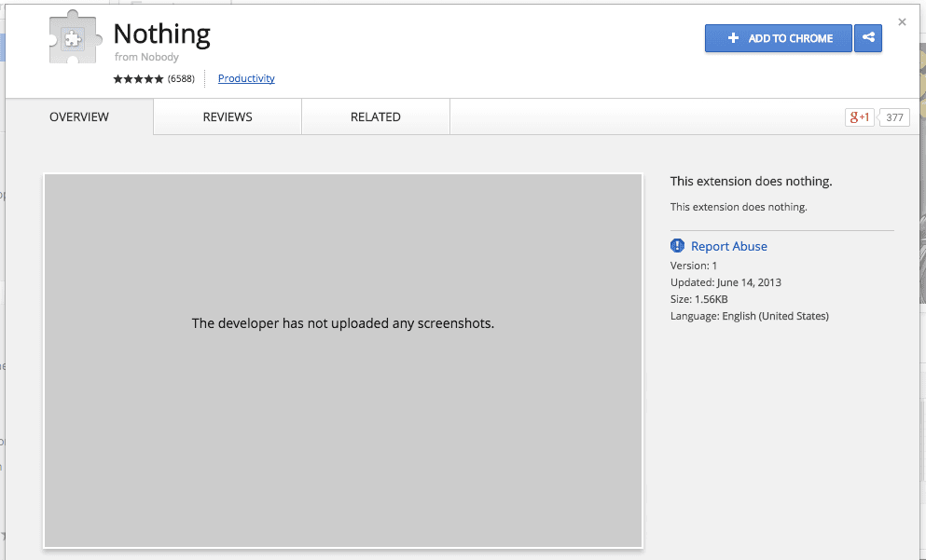Click the Language: English (United States) line
The width and height of the screenshot is (926, 560).
[x=749, y=317]
